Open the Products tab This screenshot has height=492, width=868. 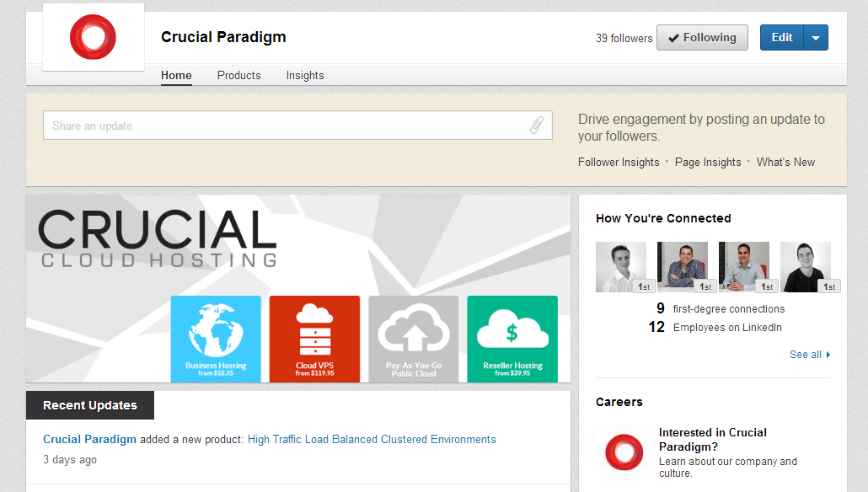238,75
